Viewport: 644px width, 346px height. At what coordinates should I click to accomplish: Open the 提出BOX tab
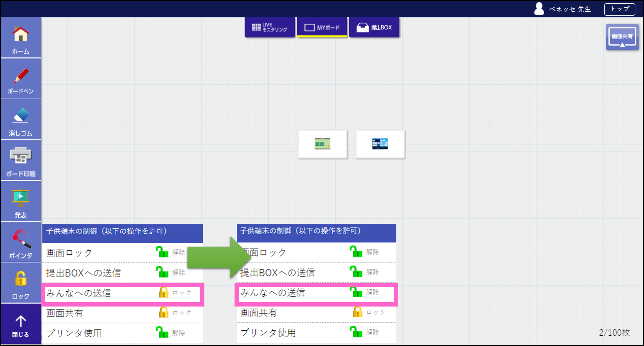coord(374,28)
